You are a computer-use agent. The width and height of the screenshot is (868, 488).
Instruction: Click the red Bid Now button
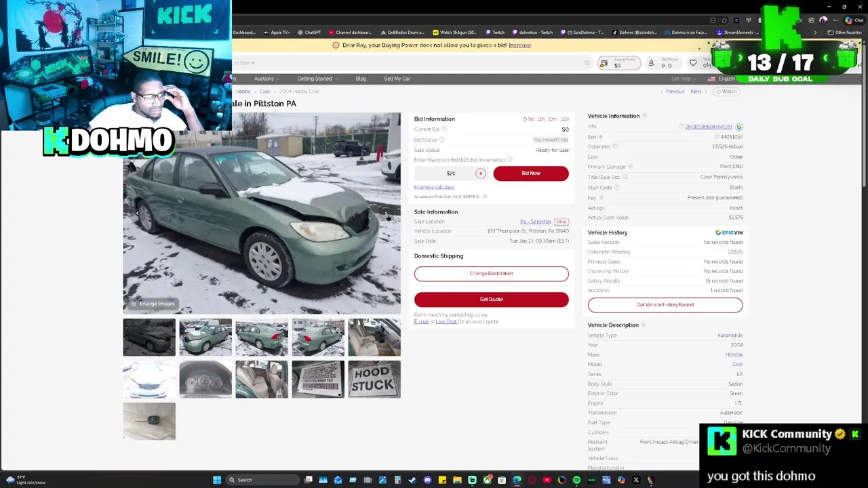[x=531, y=173]
